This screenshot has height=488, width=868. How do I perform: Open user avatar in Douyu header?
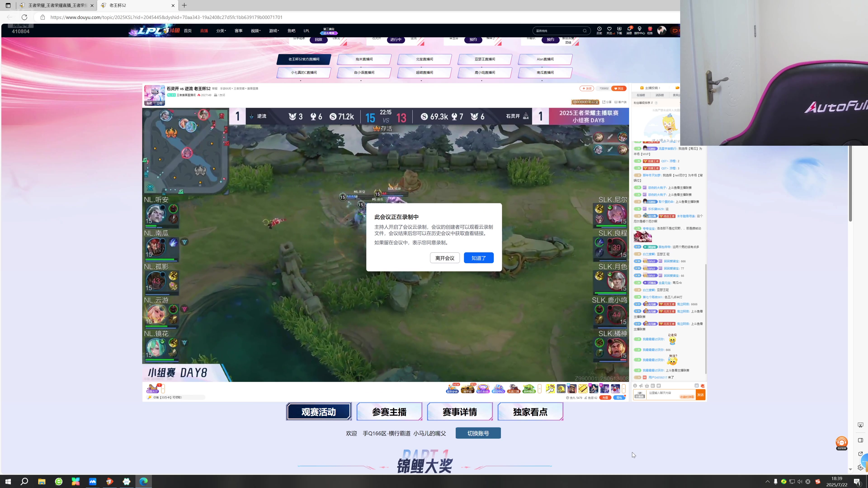click(x=662, y=30)
